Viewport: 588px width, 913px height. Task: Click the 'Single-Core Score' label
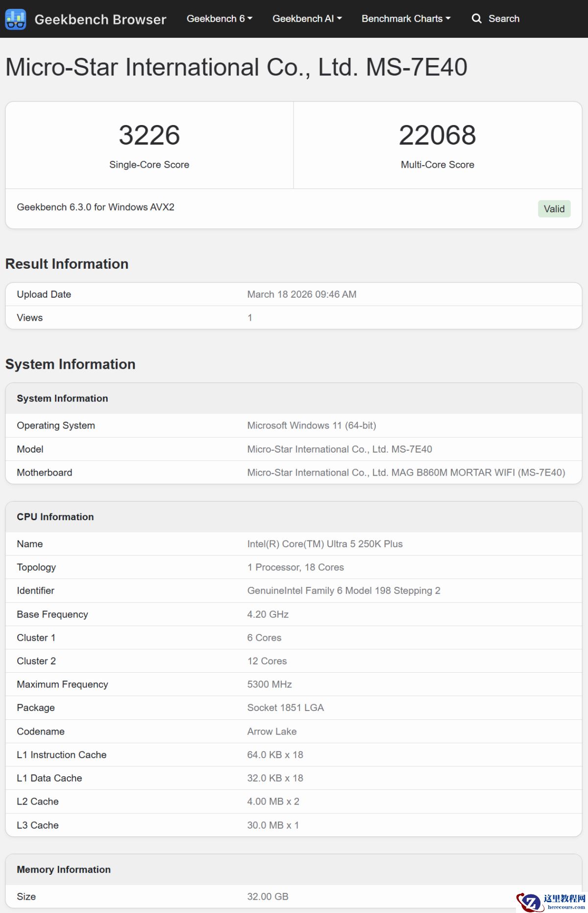(149, 165)
